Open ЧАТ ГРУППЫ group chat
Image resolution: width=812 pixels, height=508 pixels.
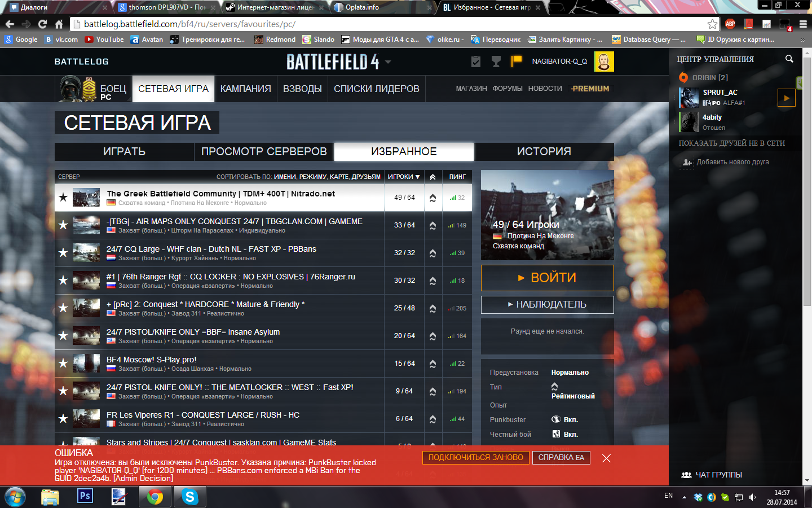point(712,475)
